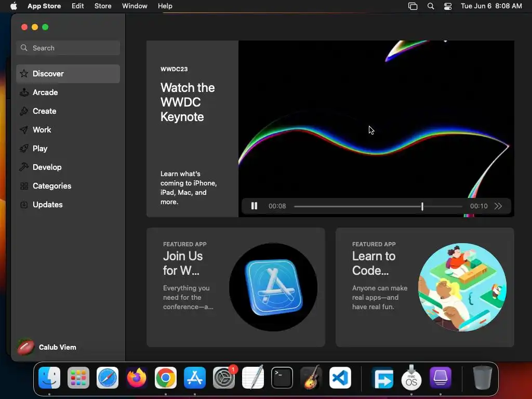Open the Trash in the Dock
Viewport: 532px width, 399px height.
(x=482, y=378)
